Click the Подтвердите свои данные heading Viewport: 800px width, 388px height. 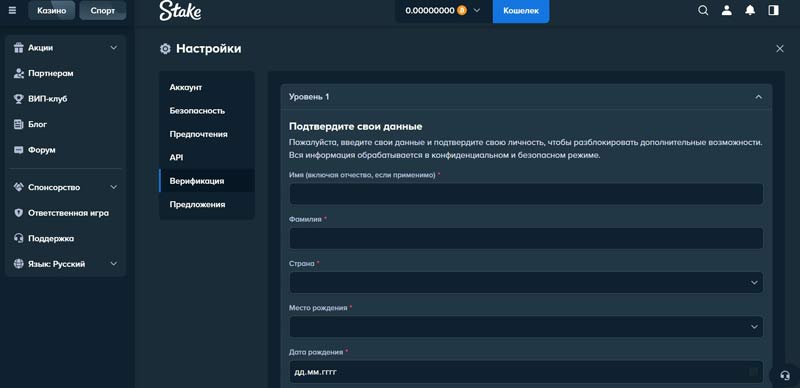[x=356, y=126]
